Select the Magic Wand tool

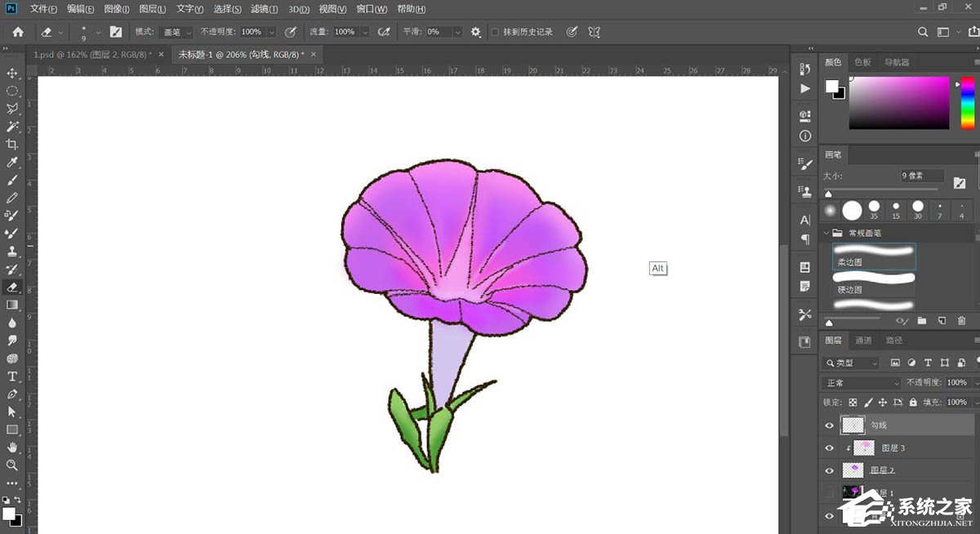[12, 127]
